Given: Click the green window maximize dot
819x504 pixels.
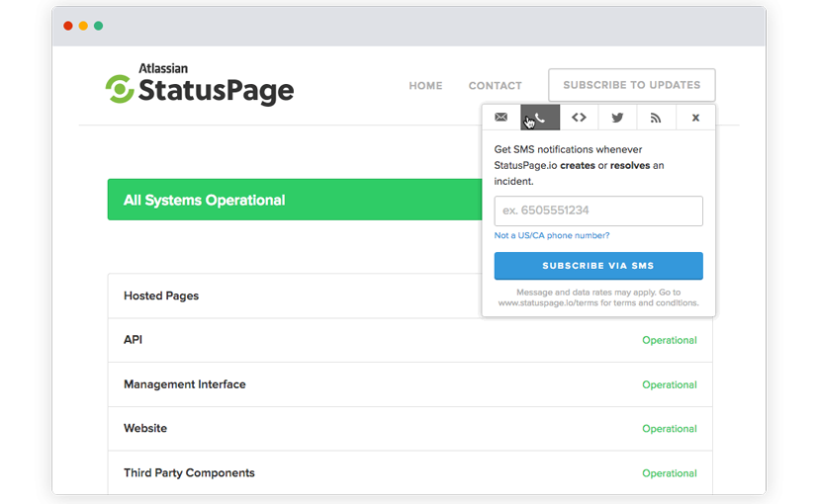Looking at the screenshot, I should point(98,26).
